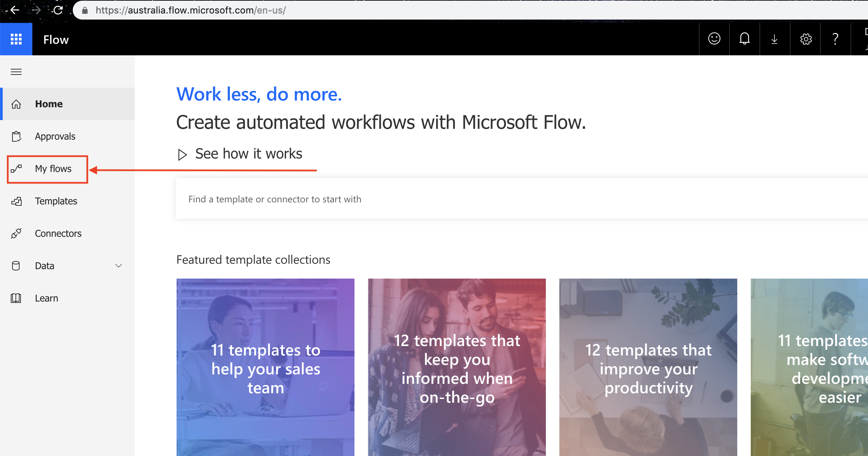This screenshot has height=456, width=868.
Task: Open the Learn section
Action: (x=46, y=298)
